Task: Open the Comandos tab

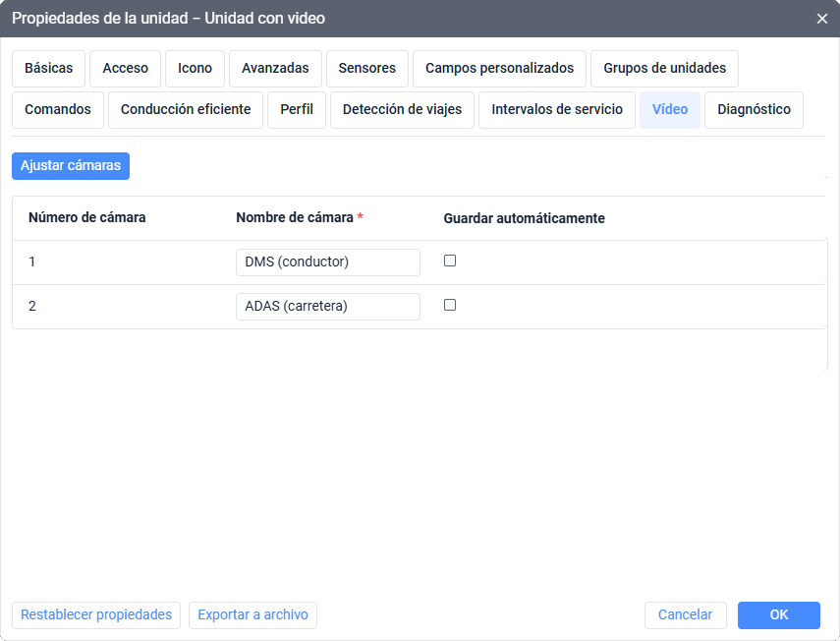Action: pyautogui.click(x=58, y=110)
